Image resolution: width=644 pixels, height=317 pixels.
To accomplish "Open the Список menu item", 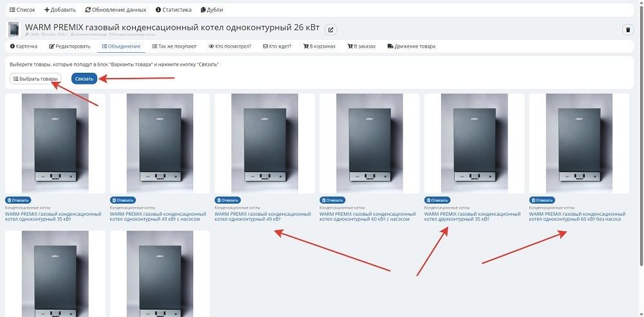I will pos(22,10).
